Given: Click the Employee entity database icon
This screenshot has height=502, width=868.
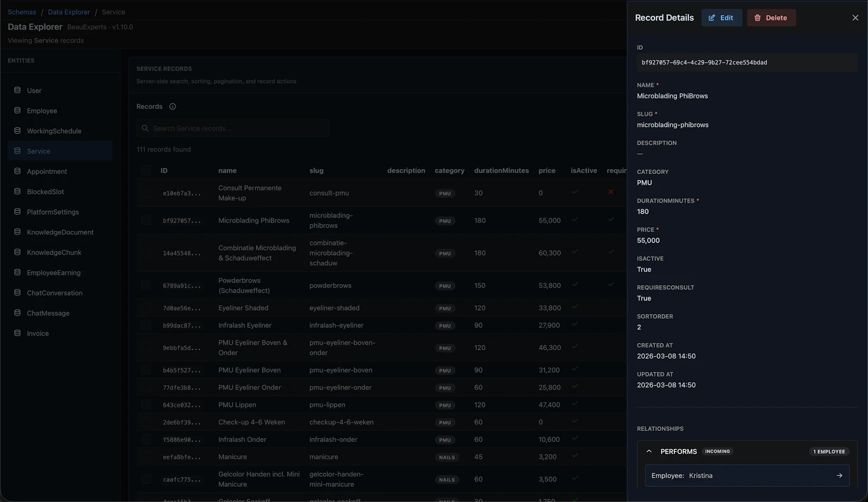Looking at the screenshot, I should 17,110.
